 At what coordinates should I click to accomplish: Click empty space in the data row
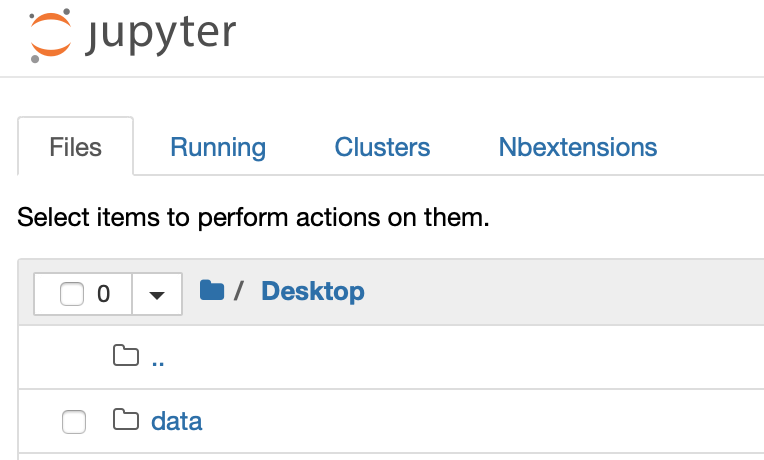coord(480,421)
